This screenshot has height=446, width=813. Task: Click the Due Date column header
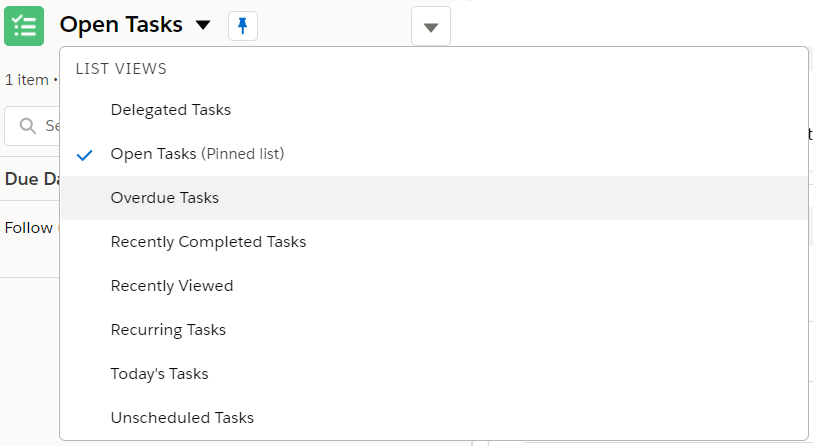point(32,179)
